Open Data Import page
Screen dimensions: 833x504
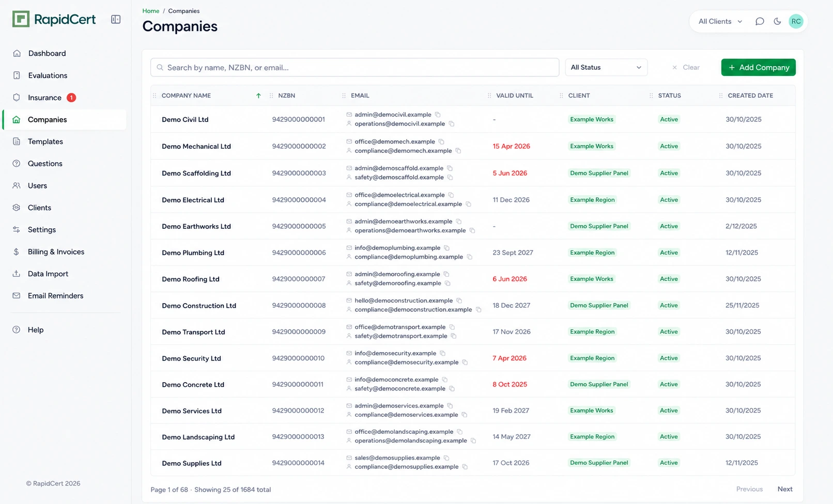pyautogui.click(x=48, y=274)
